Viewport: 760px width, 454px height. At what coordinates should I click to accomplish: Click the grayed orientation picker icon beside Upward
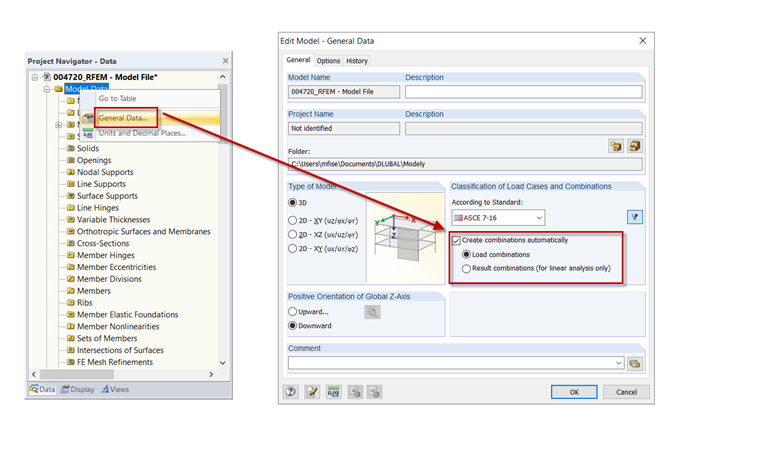(x=372, y=312)
